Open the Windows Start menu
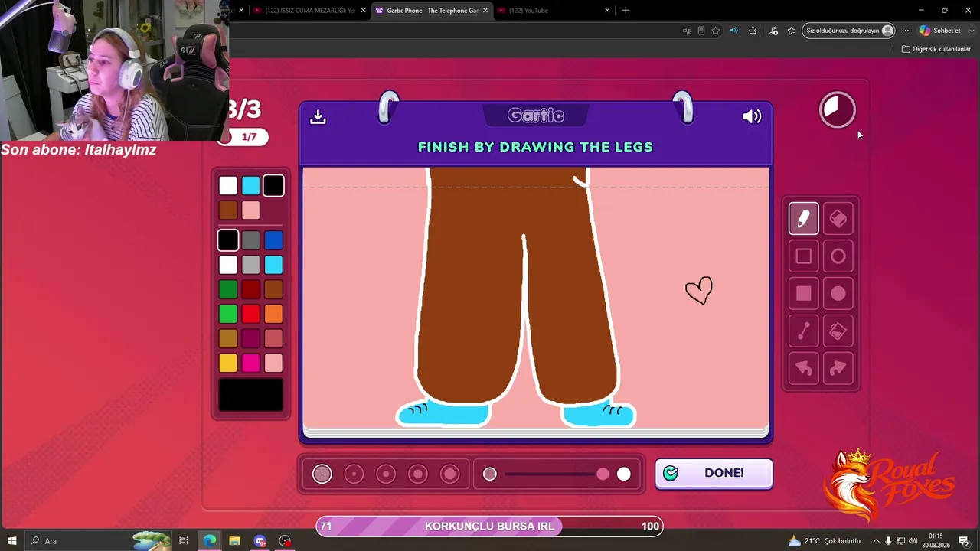Image resolution: width=980 pixels, height=551 pixels. [12, 541]
